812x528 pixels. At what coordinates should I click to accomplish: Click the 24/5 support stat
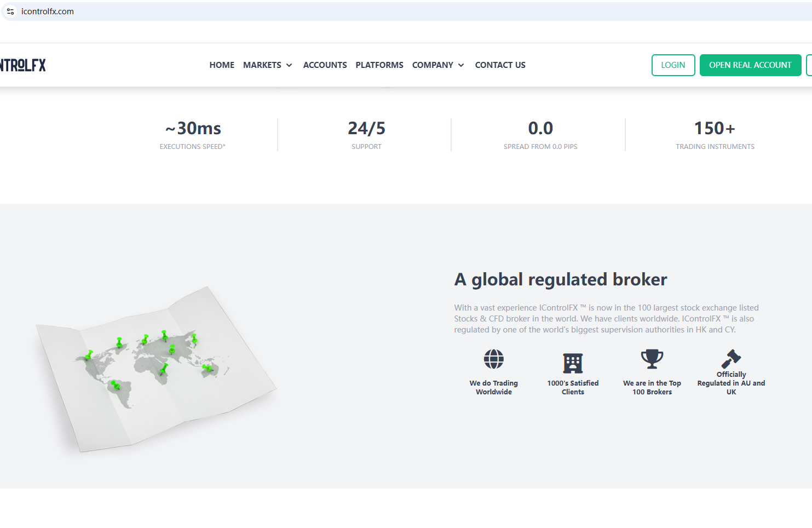[x=367, y=128]
